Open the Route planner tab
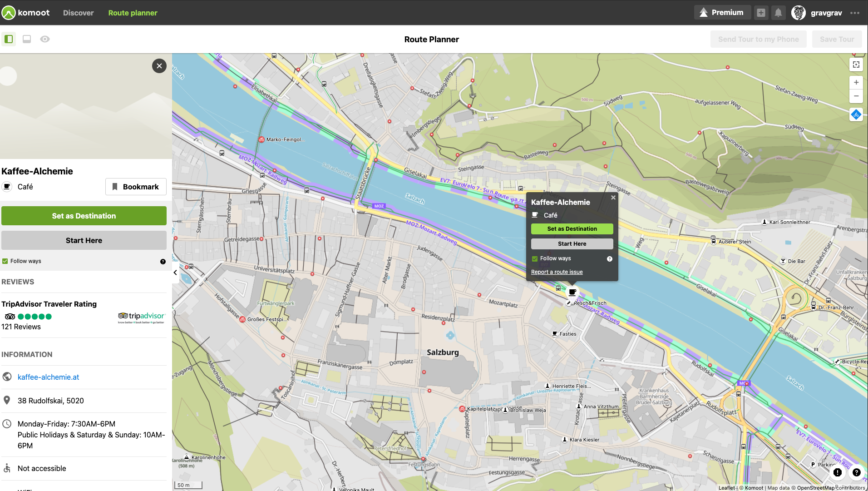 click(x=133, y=13)
